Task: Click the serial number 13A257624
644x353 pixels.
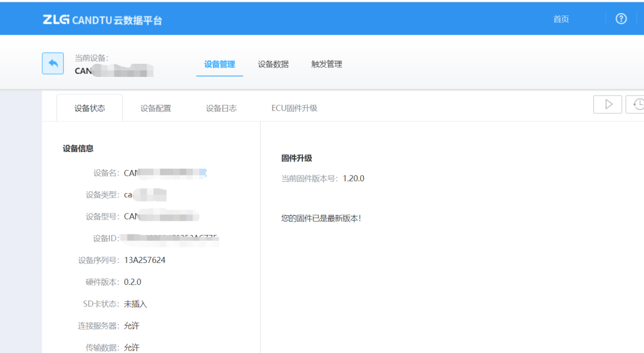Action: click(x=144, y=259)
